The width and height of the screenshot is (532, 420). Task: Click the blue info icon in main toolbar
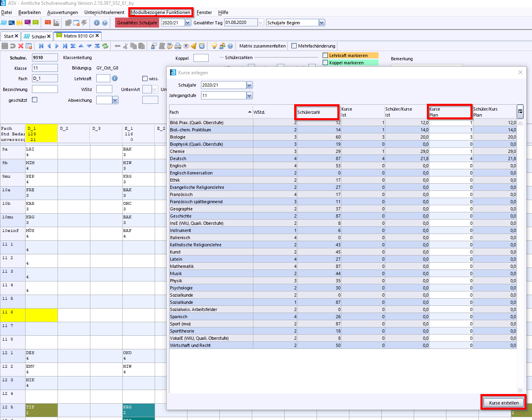97,23
